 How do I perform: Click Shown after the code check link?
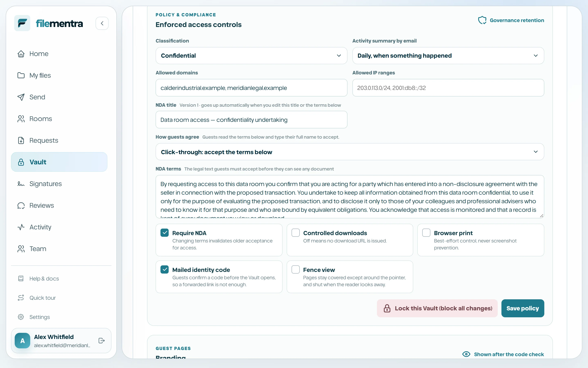tap(503, 354)
